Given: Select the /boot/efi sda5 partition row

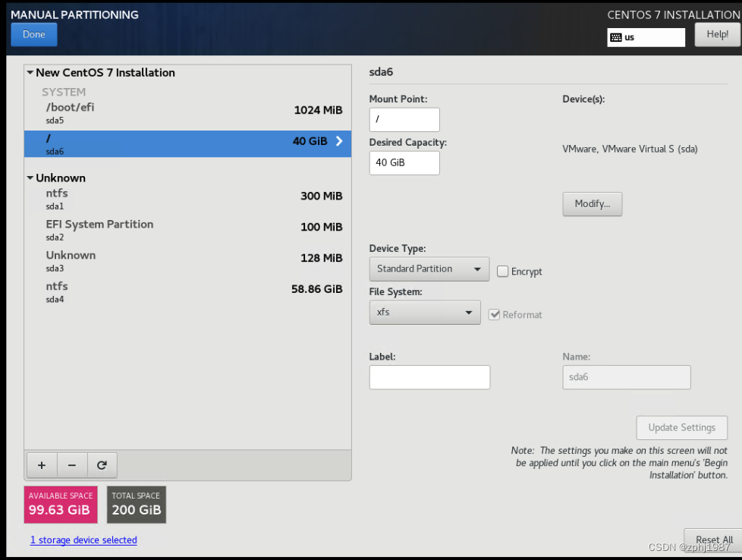Looking at the screenshot, I should pos(188,114).
